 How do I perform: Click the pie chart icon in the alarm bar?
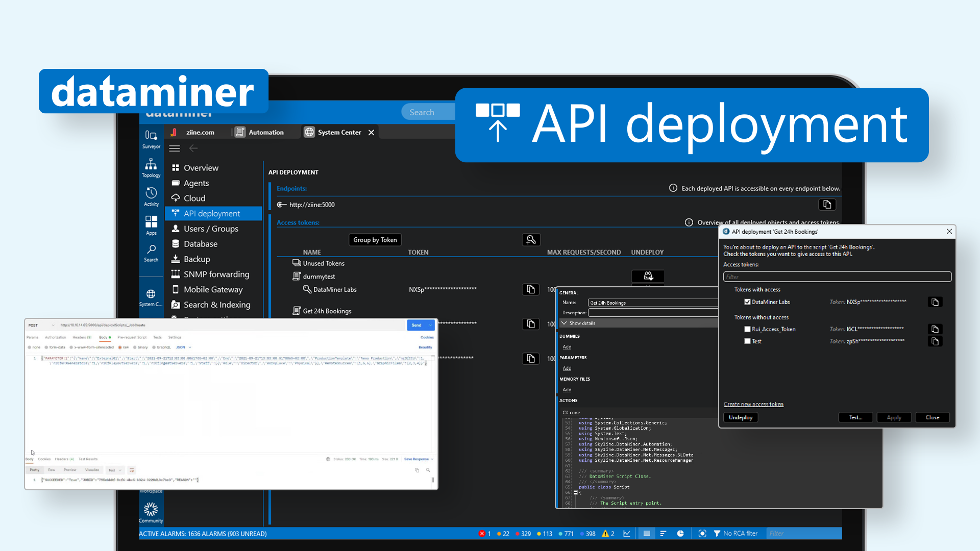click(x=680, y=534)
